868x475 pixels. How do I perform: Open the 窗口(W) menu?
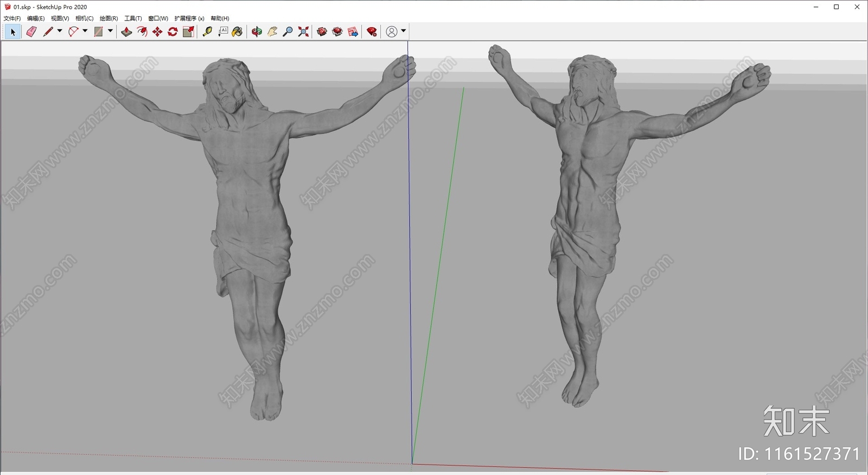pos(158,18)
